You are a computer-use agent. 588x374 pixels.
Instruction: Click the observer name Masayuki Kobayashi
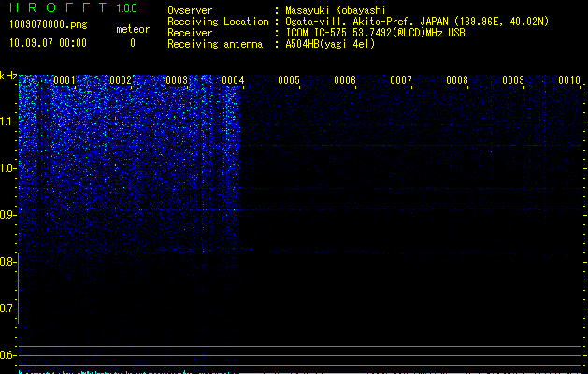click(x=336, y=10)
